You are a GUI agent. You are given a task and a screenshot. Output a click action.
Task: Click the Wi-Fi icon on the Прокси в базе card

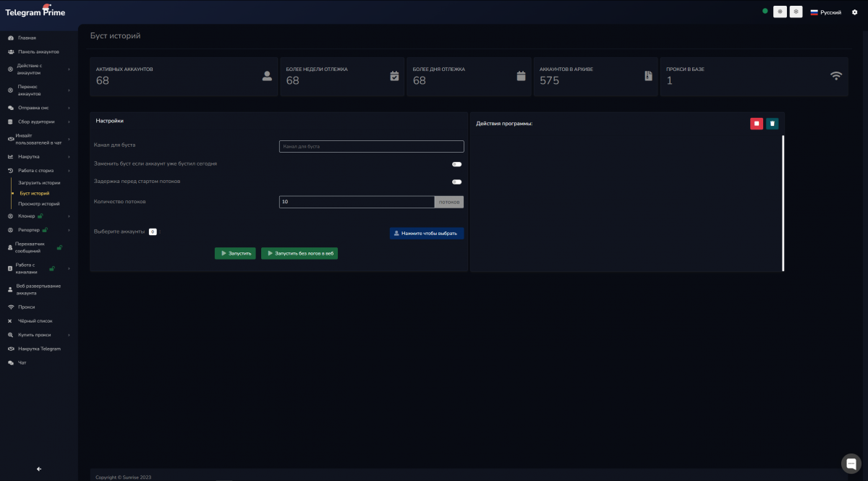(836, 76)
